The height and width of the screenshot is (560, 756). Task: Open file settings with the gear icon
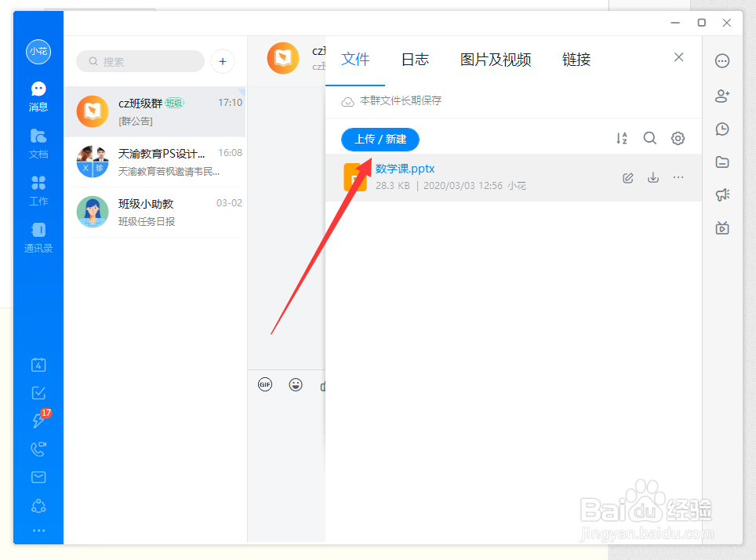tap(678, 138)
